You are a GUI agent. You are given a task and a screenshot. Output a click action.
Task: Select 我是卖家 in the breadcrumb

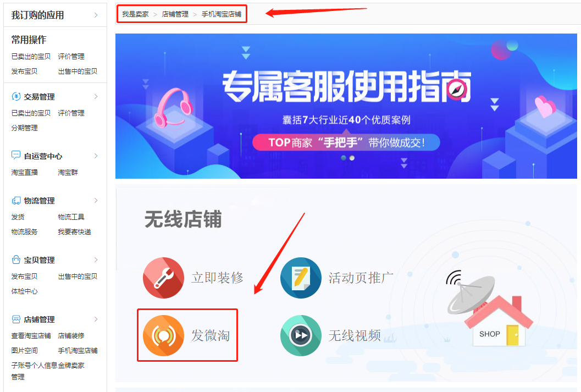point(136,14)
